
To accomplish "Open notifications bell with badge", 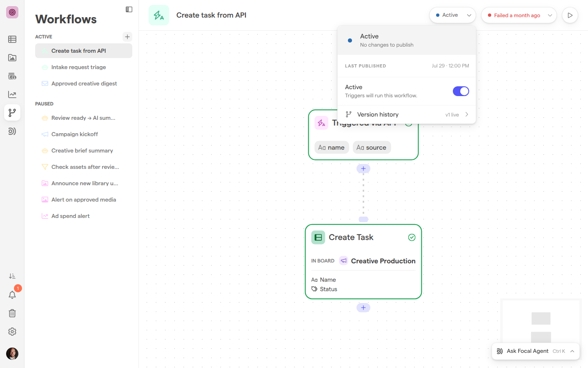I will pos(12,295).
